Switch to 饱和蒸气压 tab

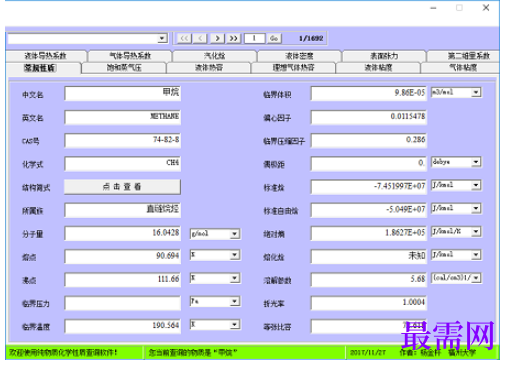point(124,68)
